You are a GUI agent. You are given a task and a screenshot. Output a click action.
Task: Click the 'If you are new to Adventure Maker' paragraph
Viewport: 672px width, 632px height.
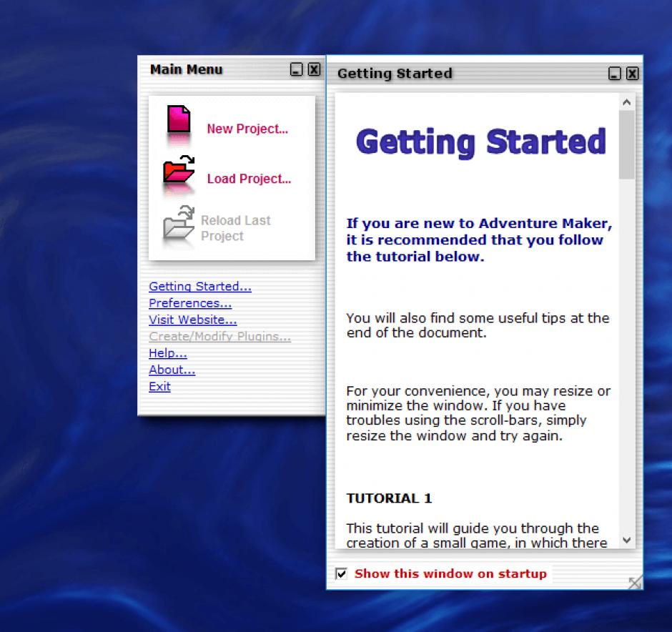[479, 240]
